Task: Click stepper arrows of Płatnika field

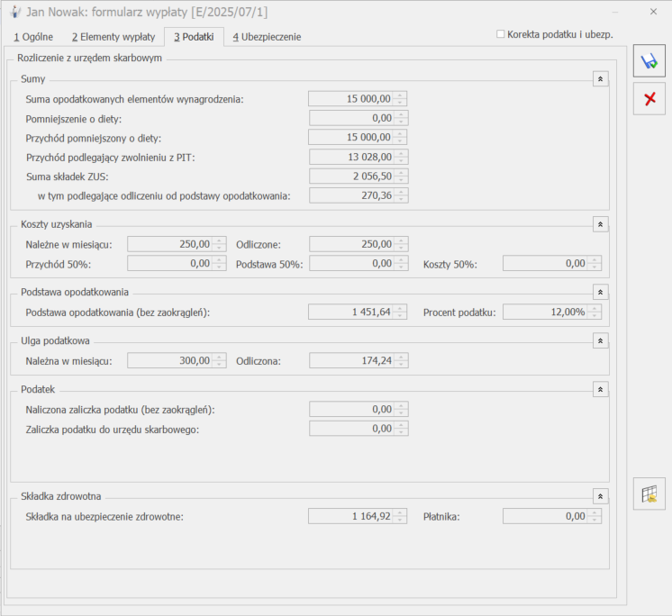Action: click(x=595, y=517)
